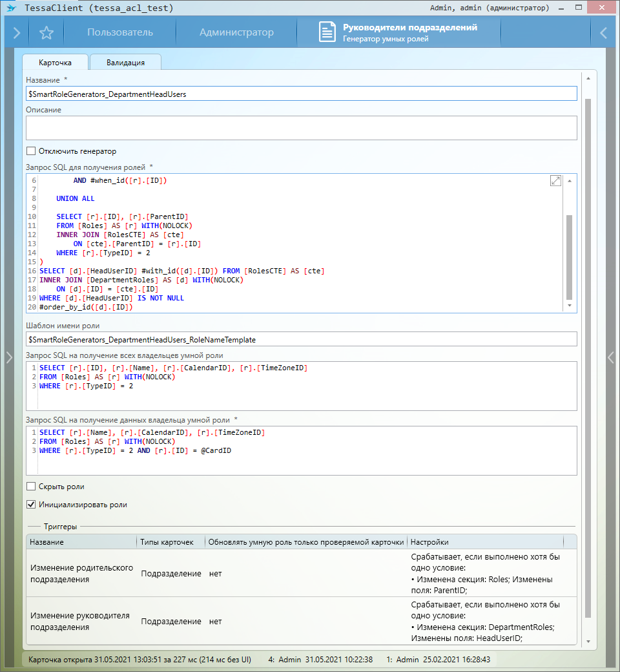The image size is (620, 672).
Task: Click the 'Название' text field
Action: click(x=301, y=94)
